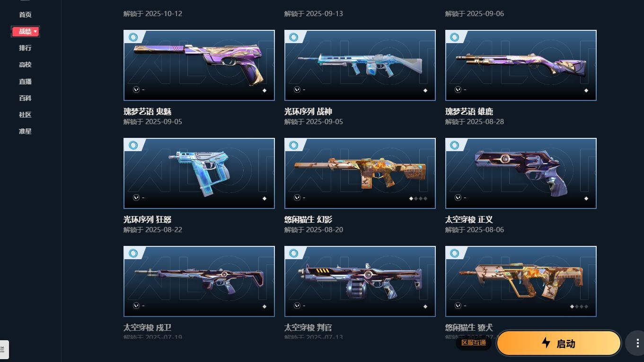This screenshot has height=362, width=644.
Task: Open the 准星 crosshair section
Action: 25,131
